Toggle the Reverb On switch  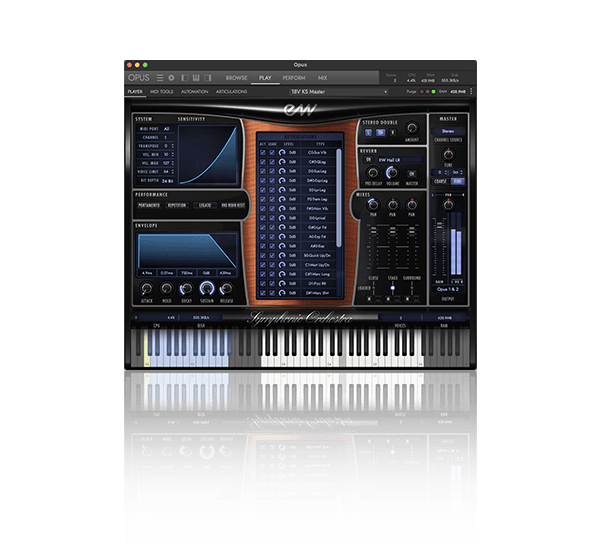pos(368,159)
